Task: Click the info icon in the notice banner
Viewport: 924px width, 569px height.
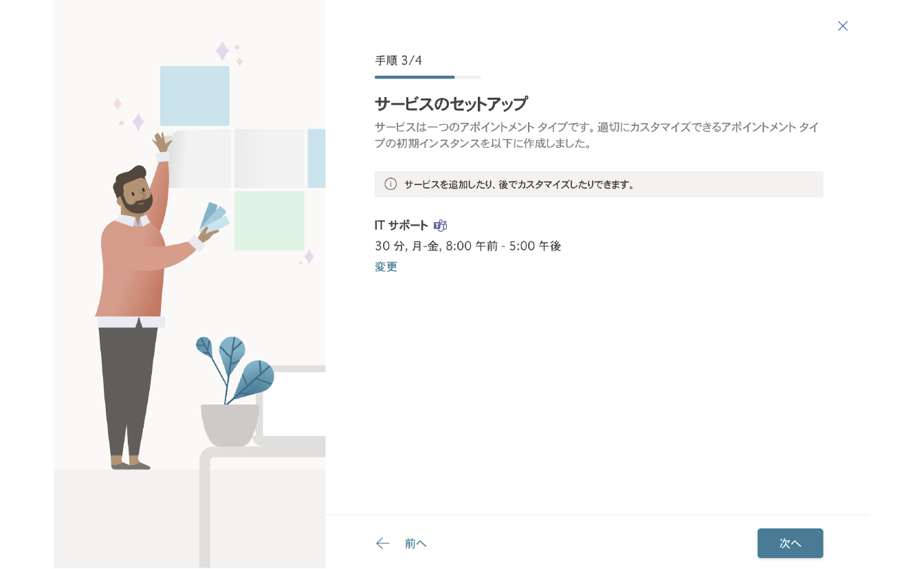Action: point(391,184)
